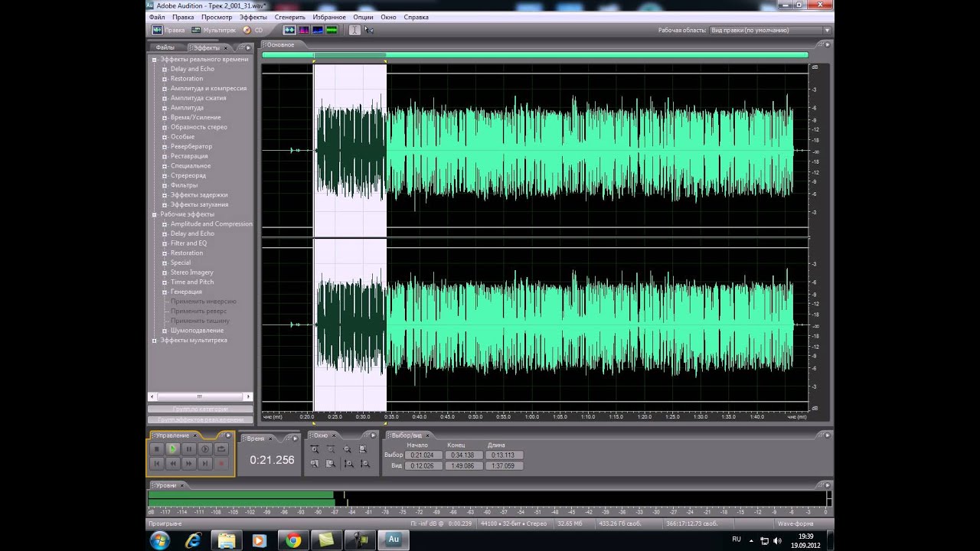Zoom in vertically icon
The width and height of the screenshot is (980, 551).
click(x=348, y=463)
